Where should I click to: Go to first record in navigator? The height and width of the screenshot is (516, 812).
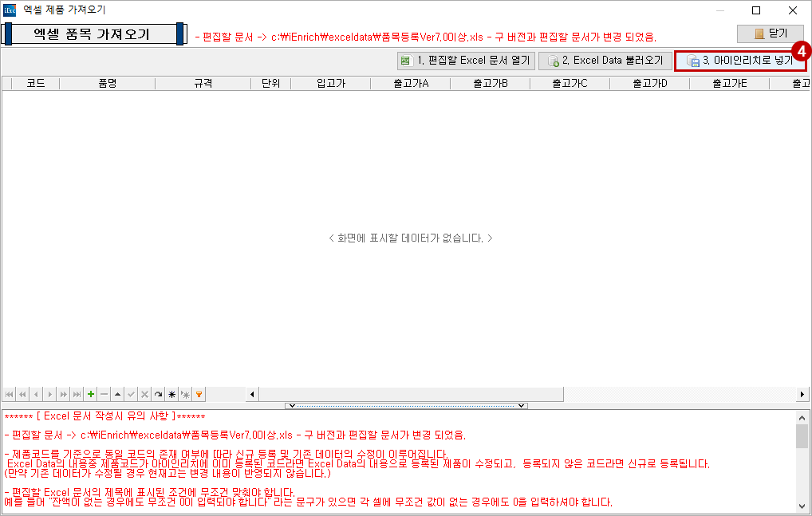pos(10,394)
